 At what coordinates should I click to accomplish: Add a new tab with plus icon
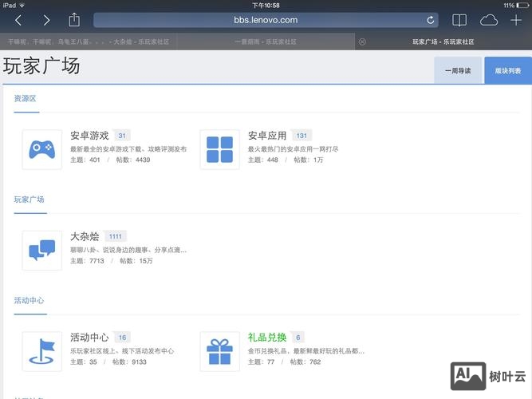516,20
